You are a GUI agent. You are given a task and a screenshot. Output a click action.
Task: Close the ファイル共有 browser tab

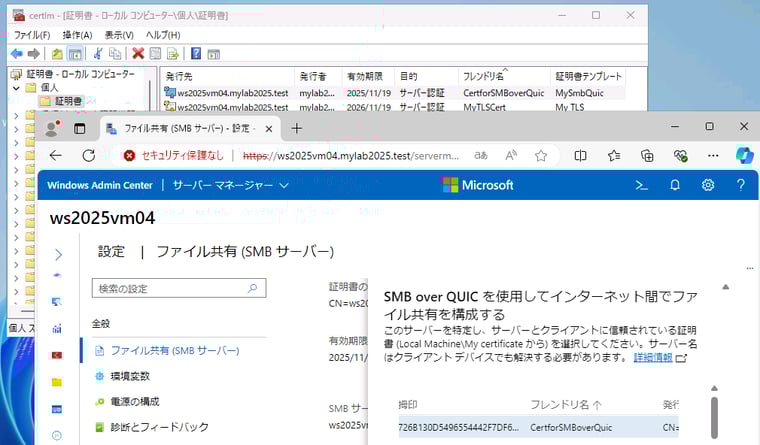click(269, 129)
